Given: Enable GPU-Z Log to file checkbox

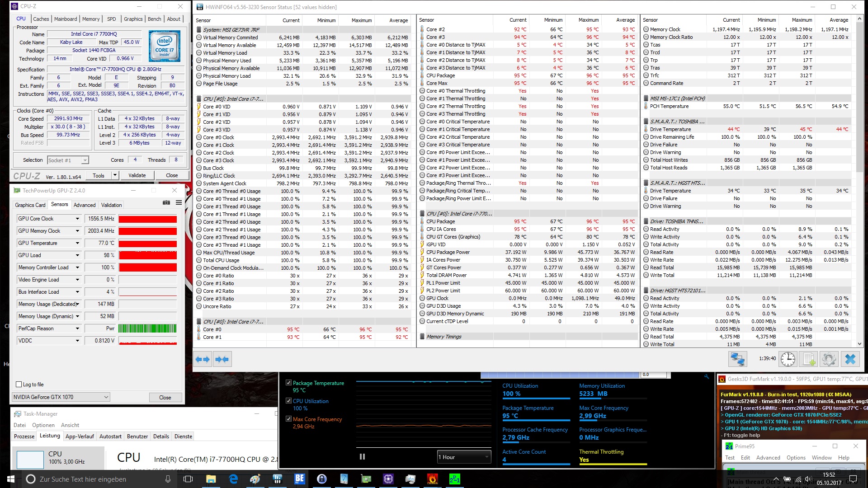Looking at the screenshot, I should 19,385.
